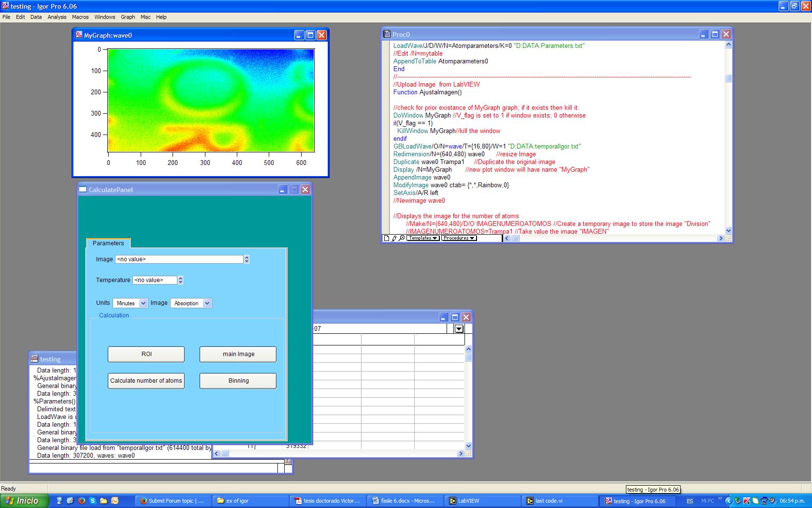Screen dimensions: 812x508
Task: Open Firefox from the quick launch bar
Action: point(81,501)
